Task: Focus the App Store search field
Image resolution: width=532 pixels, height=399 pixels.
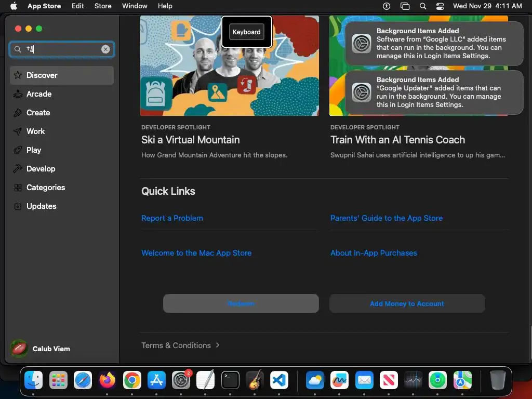Action: (62, 49)
